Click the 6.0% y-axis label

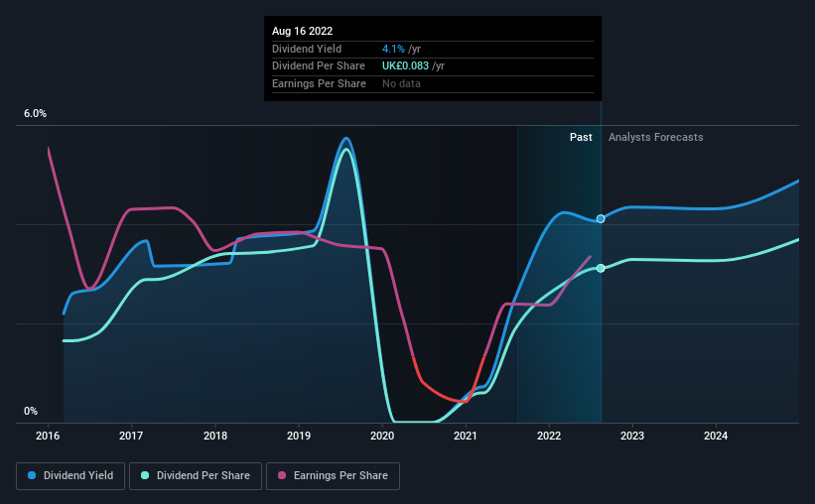pos(35,114)
